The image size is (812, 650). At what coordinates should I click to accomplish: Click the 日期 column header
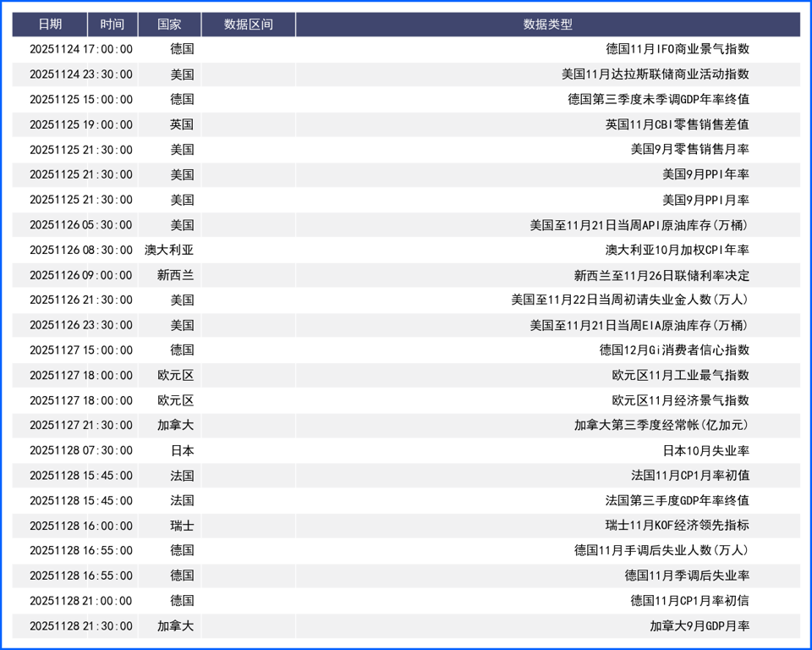click(x=50, y=25)
